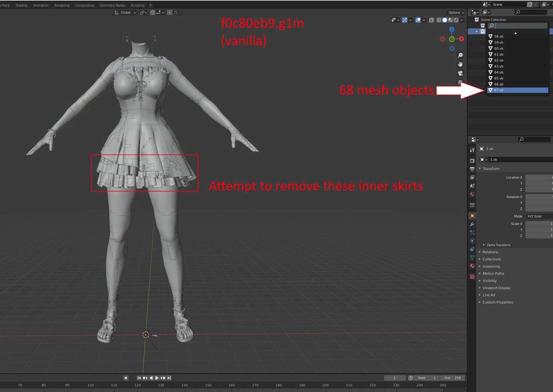Open the Global transform orientation dropdown
The width and height of the screenshot is (553, 392).
point(125,12)
